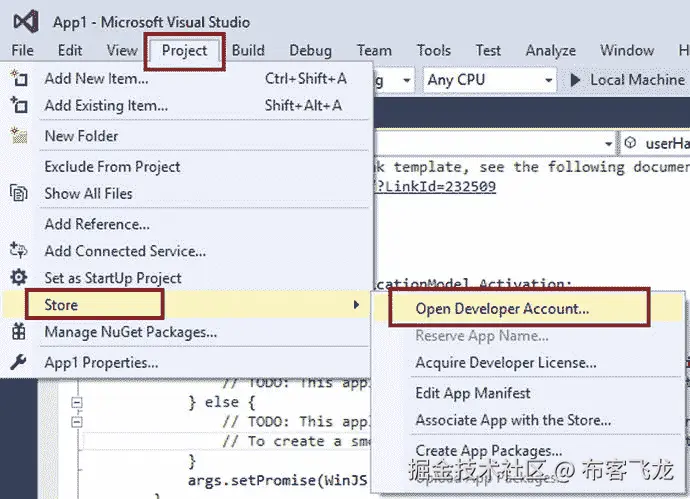Open the Edit menu
The width and height of the screenshot is (690, 499).
(x=70, y=50)
